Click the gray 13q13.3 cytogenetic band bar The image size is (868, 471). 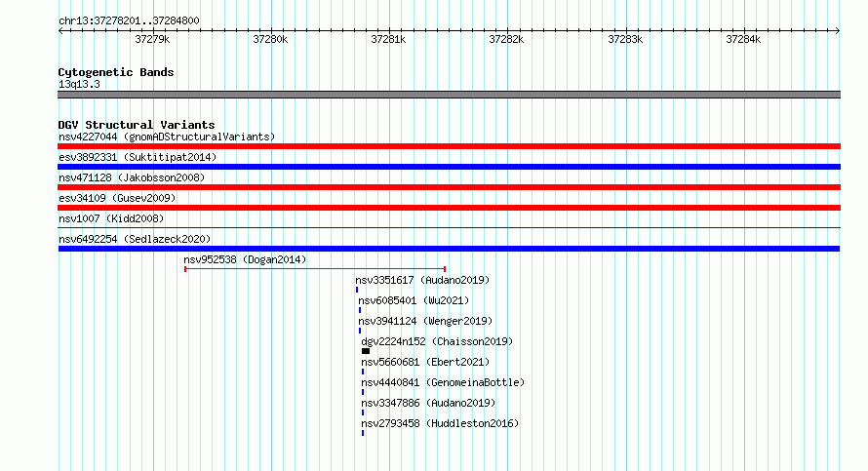(x=449, y=95)
